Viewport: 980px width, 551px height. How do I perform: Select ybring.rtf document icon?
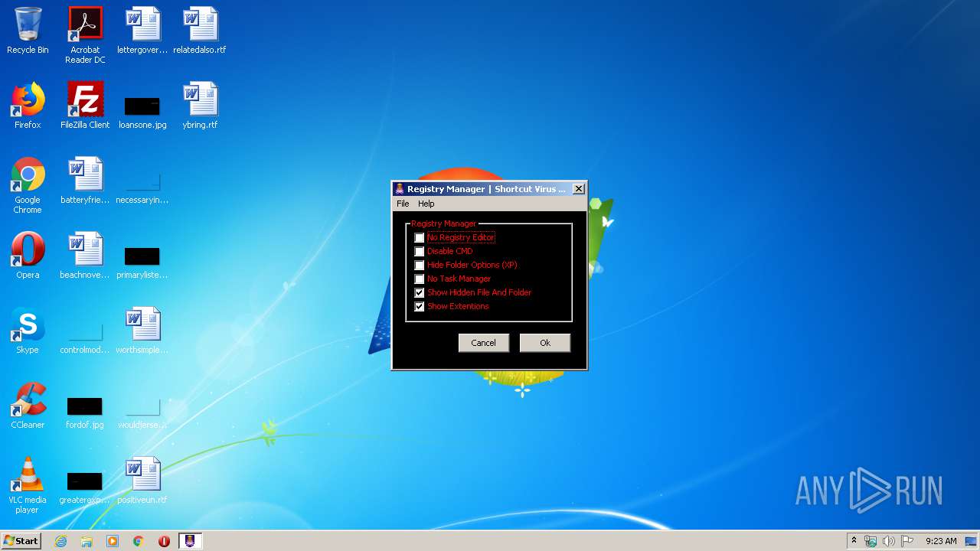click(x=200, y=106)
